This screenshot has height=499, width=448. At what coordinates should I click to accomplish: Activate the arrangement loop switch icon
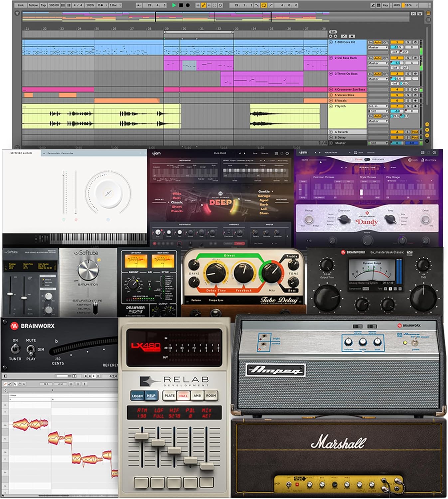pyautogui.click(x=264, y=5)
